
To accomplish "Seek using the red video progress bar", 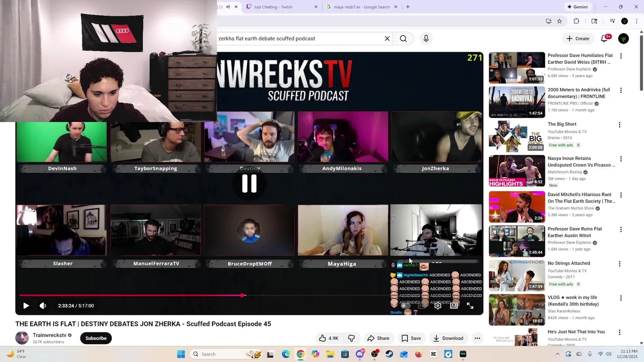I will [x=250, y=295].
